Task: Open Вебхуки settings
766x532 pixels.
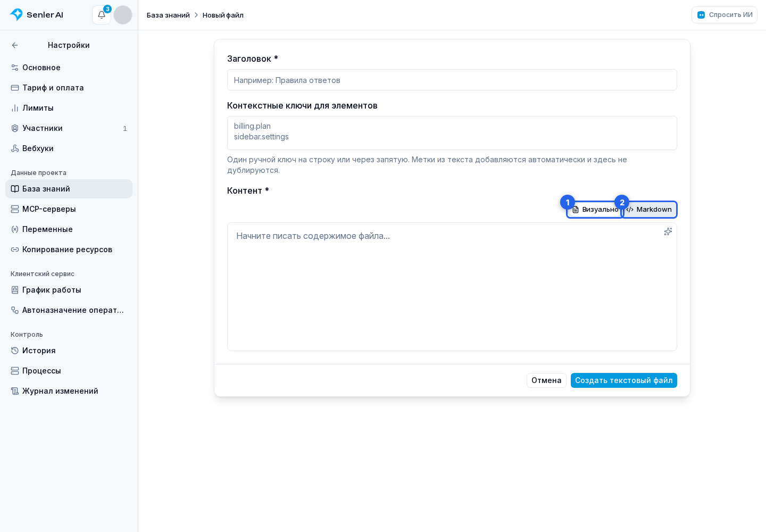Action: (69, 148)
